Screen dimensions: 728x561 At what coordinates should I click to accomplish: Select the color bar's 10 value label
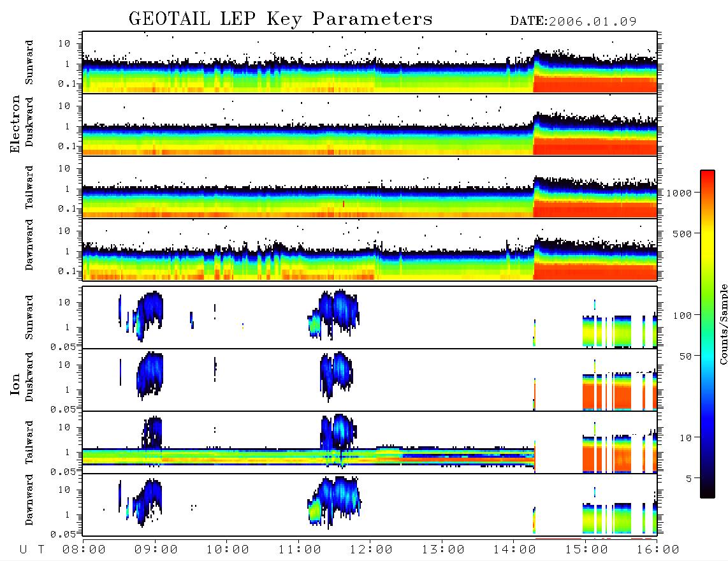point(685,438)
